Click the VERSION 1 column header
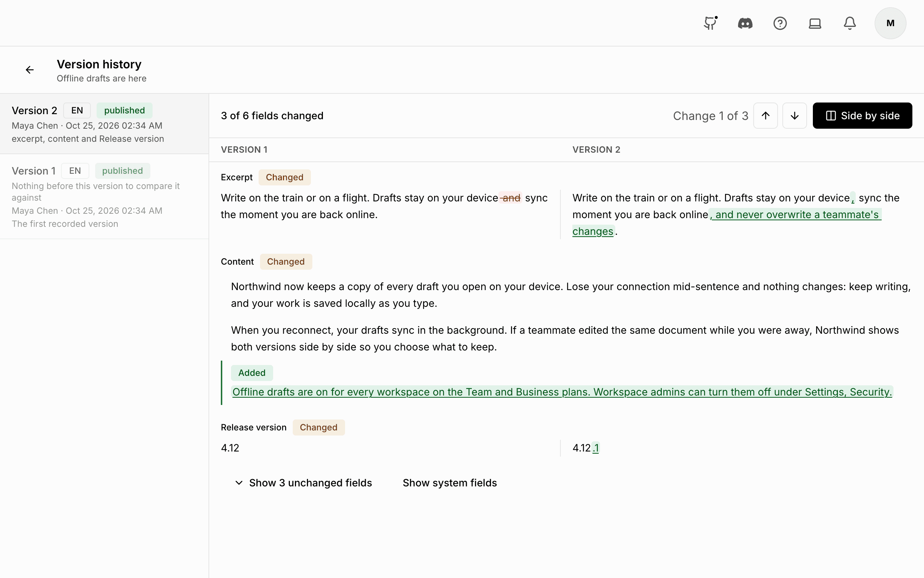 [x=244, y=150]
